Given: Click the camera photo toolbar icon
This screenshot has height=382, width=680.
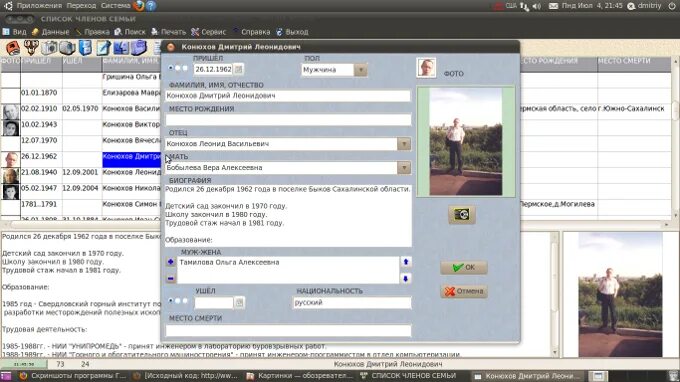Looking at the screenshot, I should [x=49, y=47].
